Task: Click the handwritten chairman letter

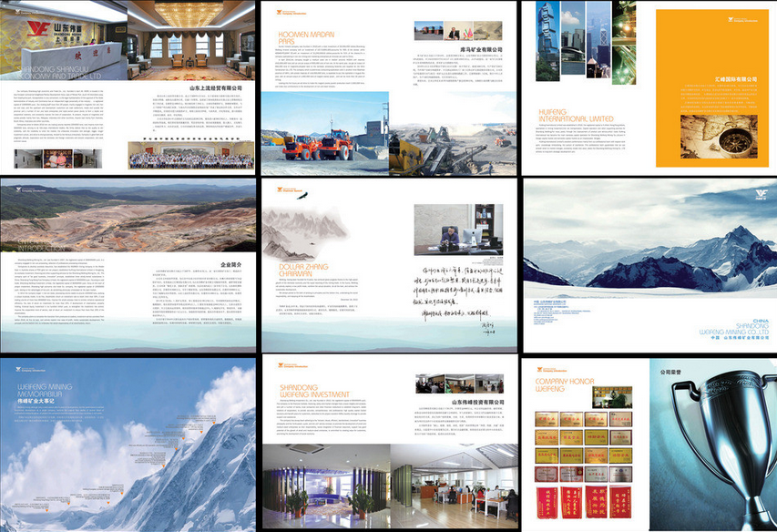Action: 458,293
